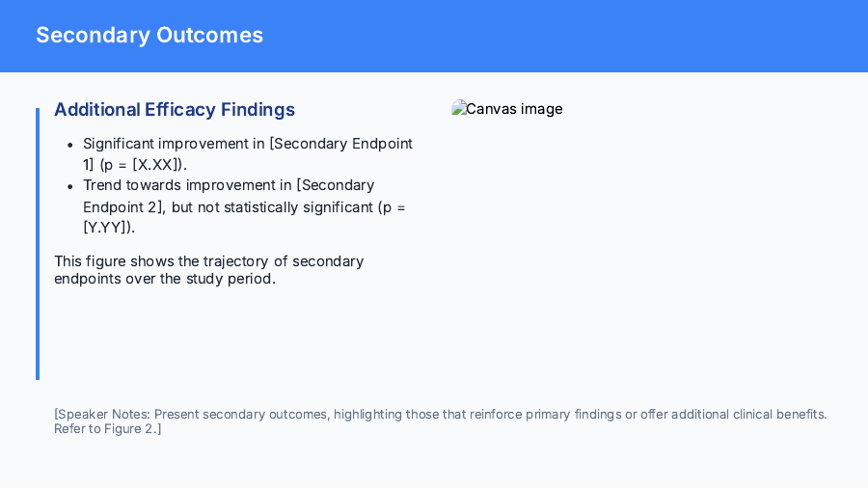The image size is (868, 489).
Task: Click the word "Efficacy" in the heading
Action: pos(177,110)
